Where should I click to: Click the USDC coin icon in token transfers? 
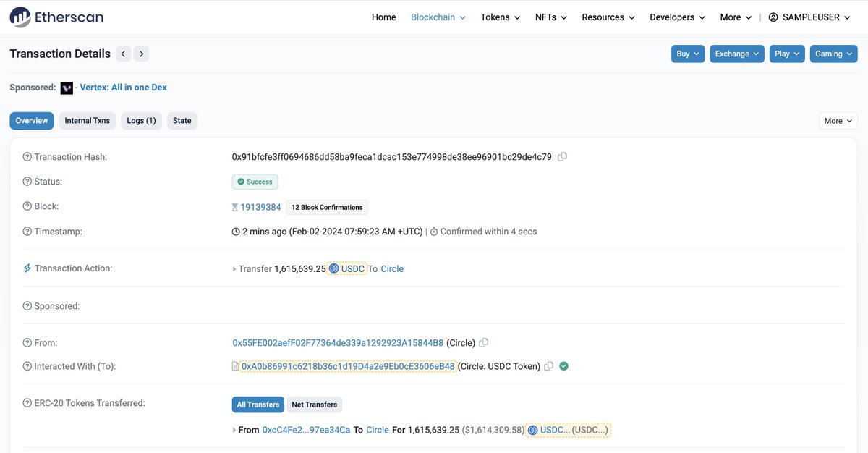[x=533, y=430]
